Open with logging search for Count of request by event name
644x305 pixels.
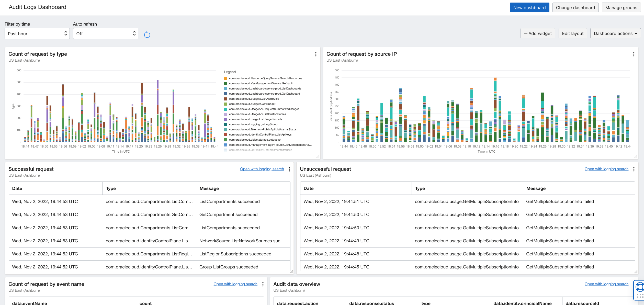235,284
